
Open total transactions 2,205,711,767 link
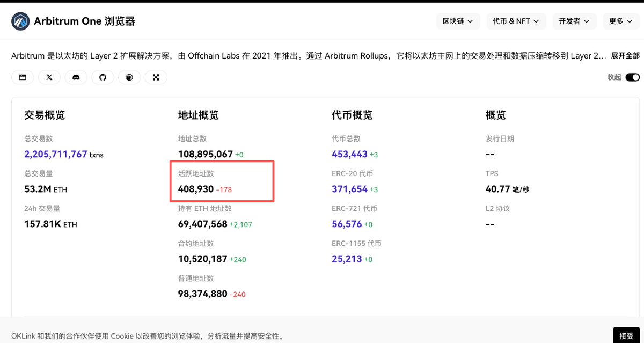[x=56, y=154]
